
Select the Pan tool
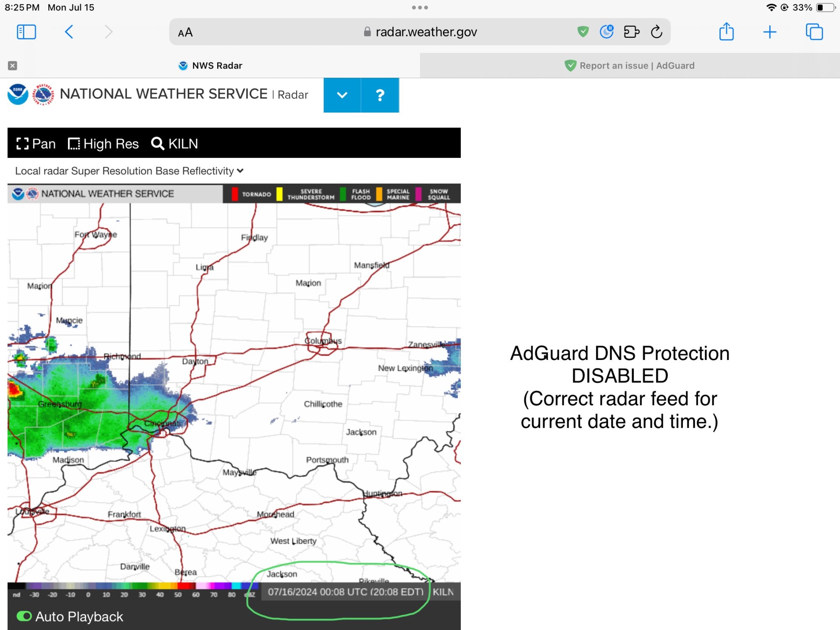(35, 144)
